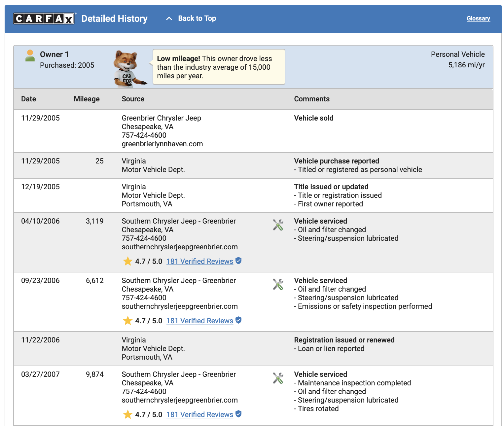Click the Comments column header

(312, 99)
